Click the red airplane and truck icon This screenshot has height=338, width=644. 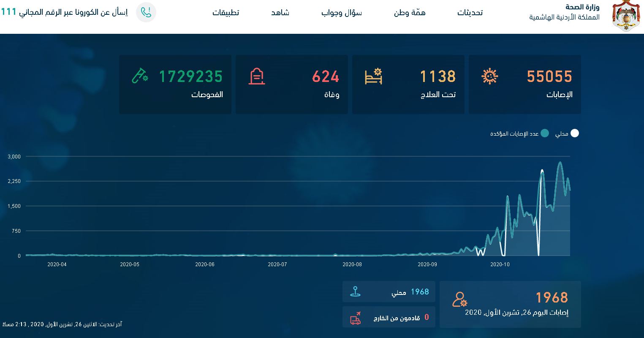[356, 318]
